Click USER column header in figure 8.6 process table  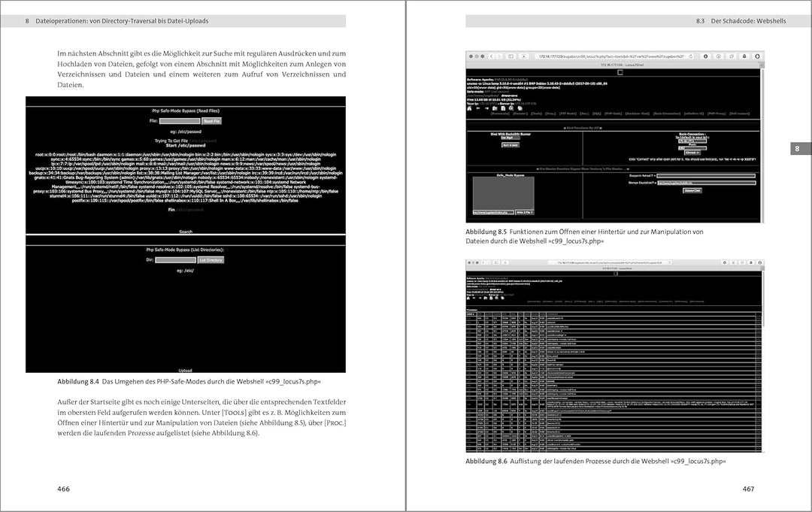(x=471, y=314)
